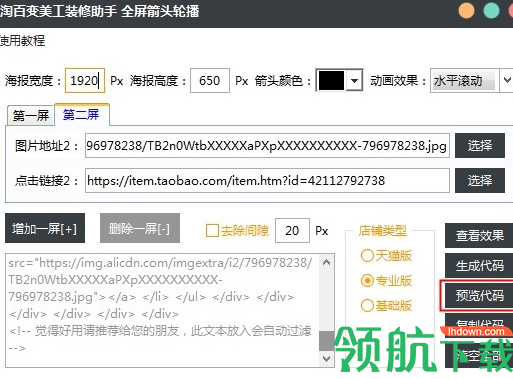This screenshot has height=379, width=513.
Task: Open the 动画效果 combo box 水平滚动
Action: tap(471, 80)
